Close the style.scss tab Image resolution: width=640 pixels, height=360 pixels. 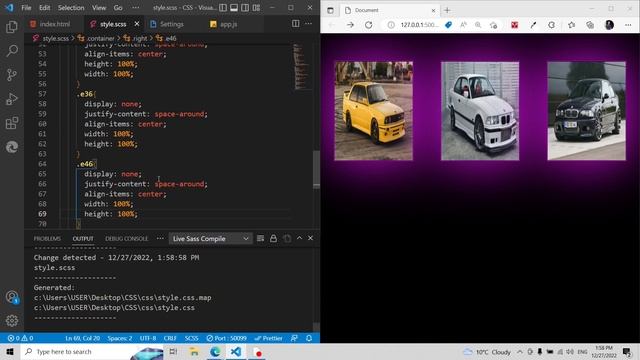click(137, 24)
